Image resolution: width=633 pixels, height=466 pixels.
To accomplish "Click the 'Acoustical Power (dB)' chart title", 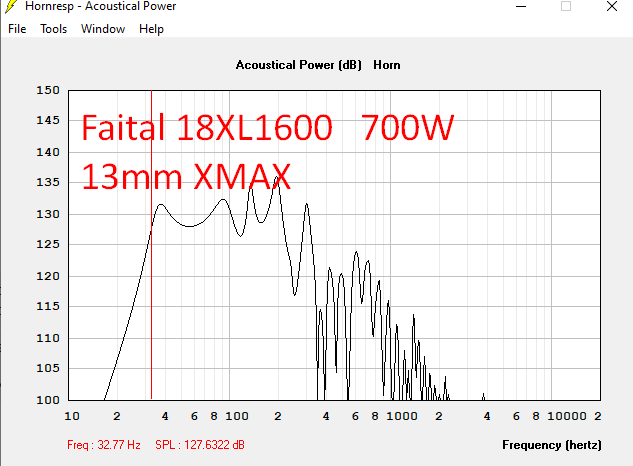I will [x=299, y=65].
